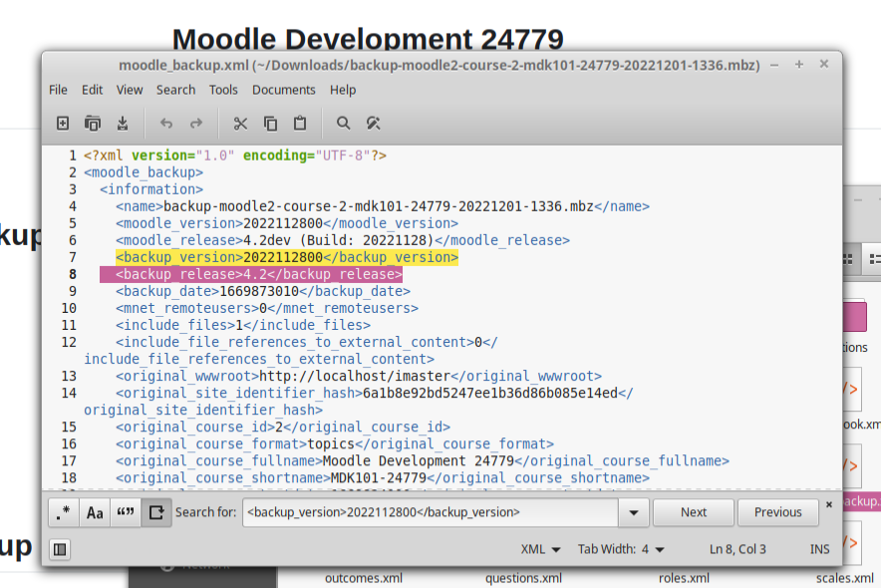Open the Help menu
This screenshot has width=881, height=588.
(343, 90)
